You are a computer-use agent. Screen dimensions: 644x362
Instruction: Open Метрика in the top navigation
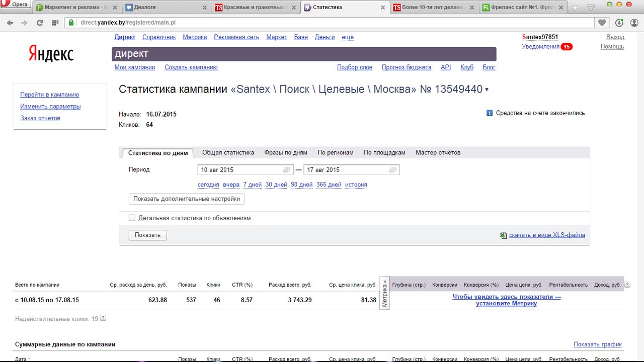point(195,37)
